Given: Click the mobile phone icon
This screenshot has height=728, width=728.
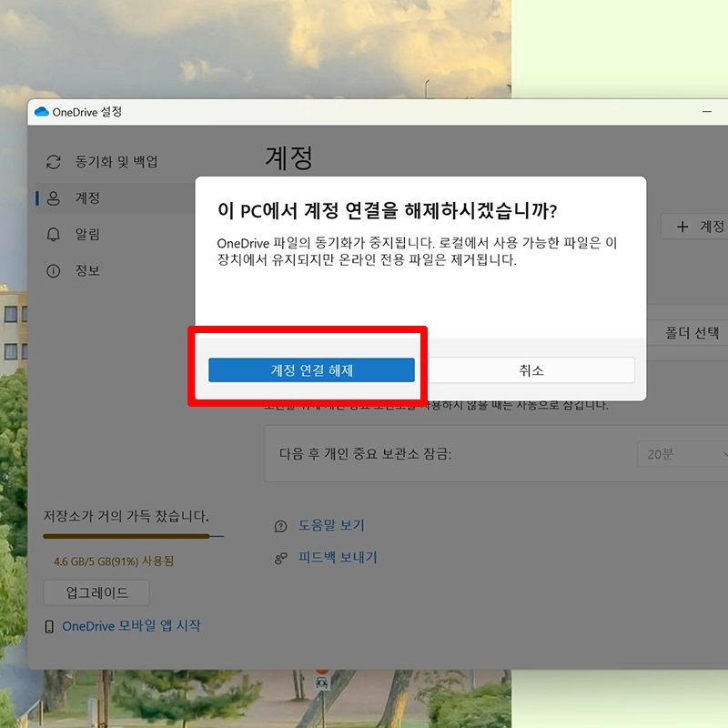Looking at the screenshot, I should click(49, 626).
